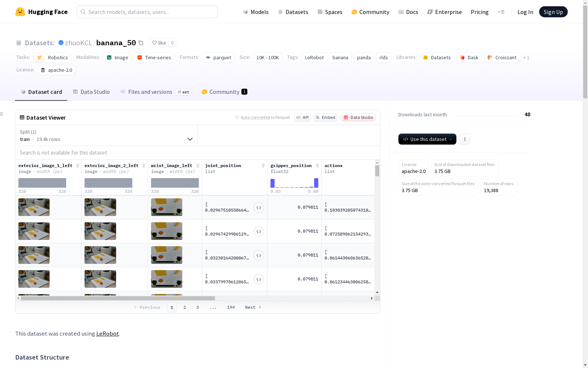Open the three-dot menu beside Use this dataset
588x368 pixels.
465,139
